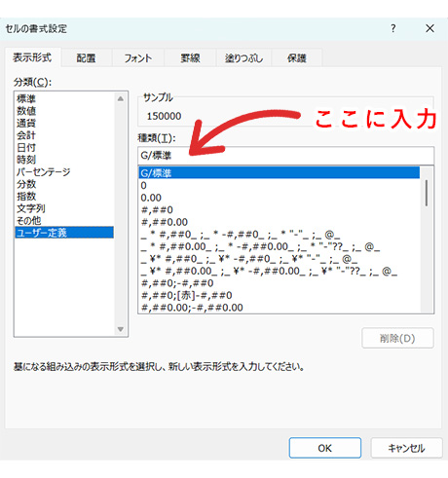
Task: Click the OK button
Action: (x=325, y=448)
